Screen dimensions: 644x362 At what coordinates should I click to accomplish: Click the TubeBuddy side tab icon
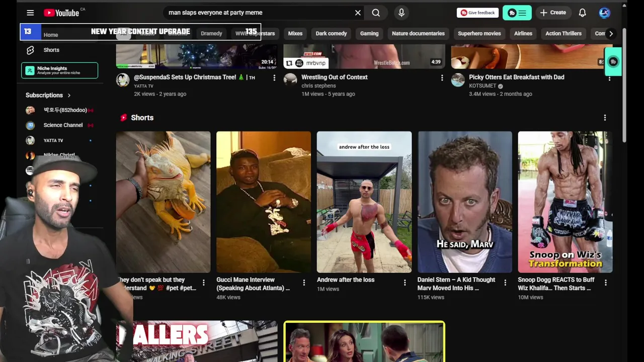(613, 62)
